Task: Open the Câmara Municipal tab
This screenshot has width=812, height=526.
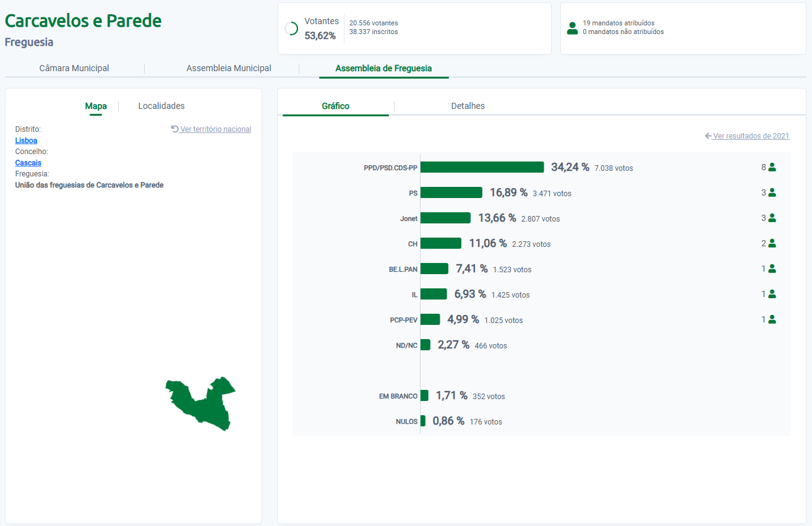Action: [x=74, y=68]
